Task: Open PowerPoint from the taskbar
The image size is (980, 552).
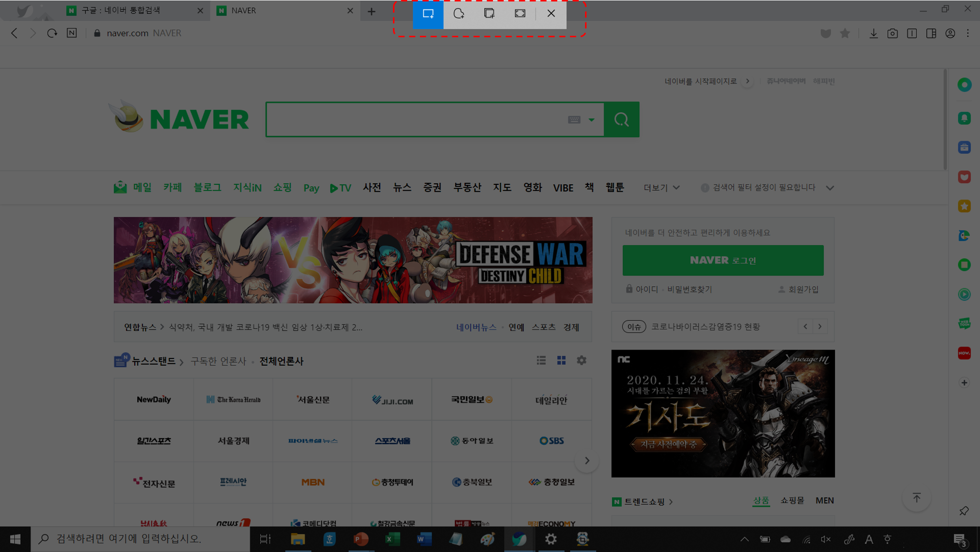Action: 361,539
